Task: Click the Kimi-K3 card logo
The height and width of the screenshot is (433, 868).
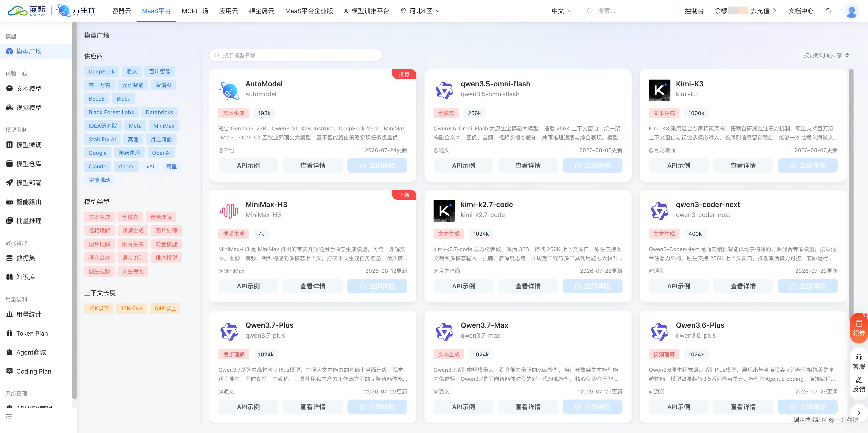Action: coord(659,90)
